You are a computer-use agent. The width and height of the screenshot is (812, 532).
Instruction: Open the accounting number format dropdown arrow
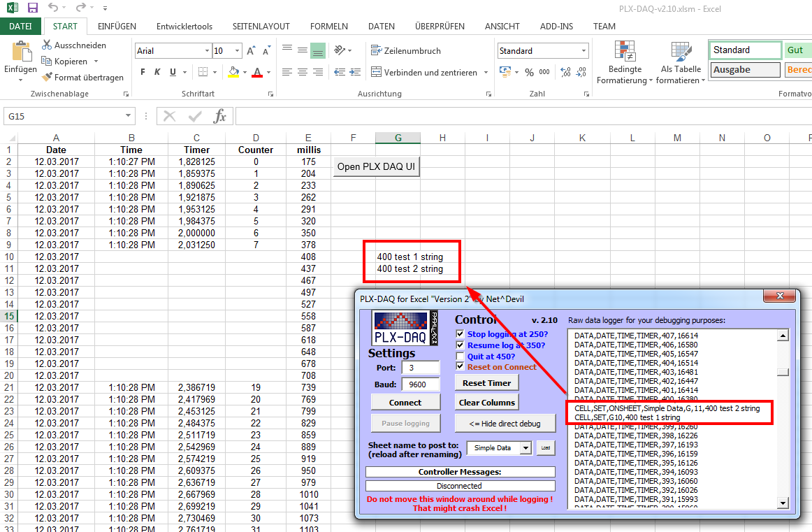pyautogui.click(x=517, y=73)
